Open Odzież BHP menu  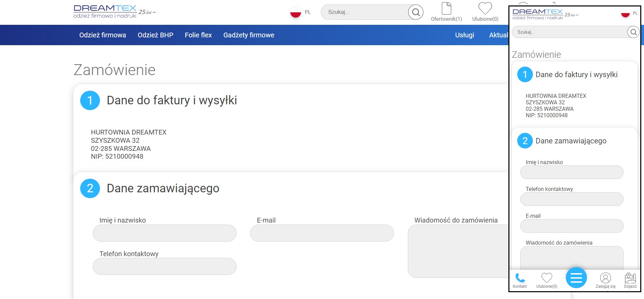point(155,35)
